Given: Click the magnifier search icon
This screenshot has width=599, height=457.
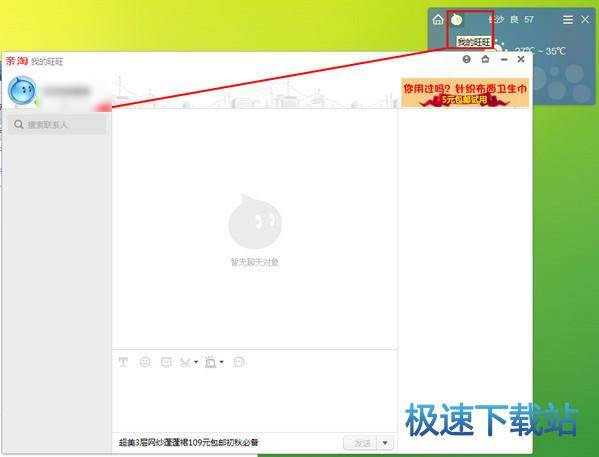Looking at the screenshot, I should 18,124.
